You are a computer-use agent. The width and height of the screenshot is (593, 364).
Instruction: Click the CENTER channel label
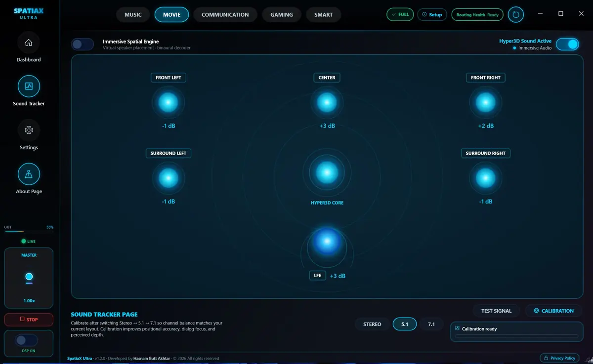[x=327, y=78]
